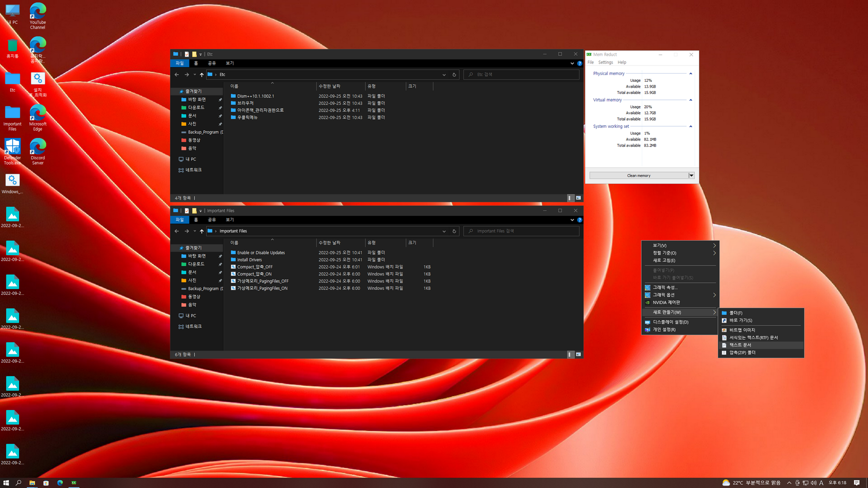This screenshot has height=488, width=868.
Task: Open volume icon in system tray
Action: 813,483
